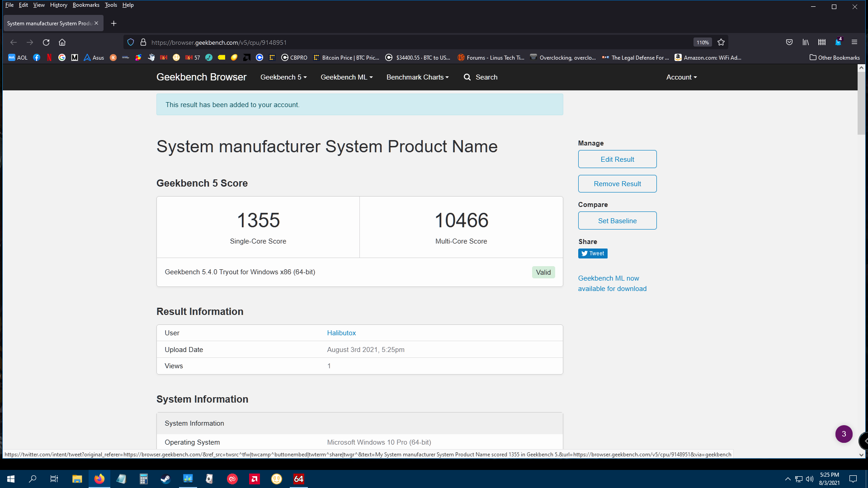The width and height of the screenshot is (868, 488).
Task: Open the Firefox application menu
Action: 854,42
